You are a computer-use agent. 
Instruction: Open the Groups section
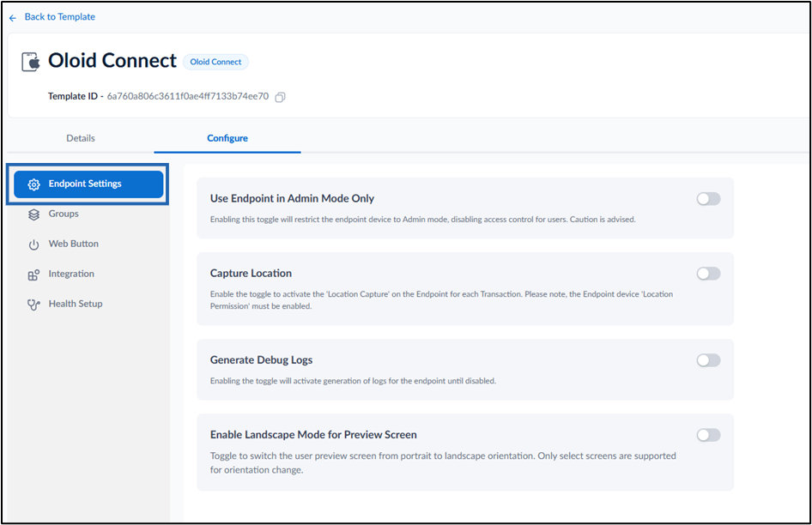pos(64,214)
